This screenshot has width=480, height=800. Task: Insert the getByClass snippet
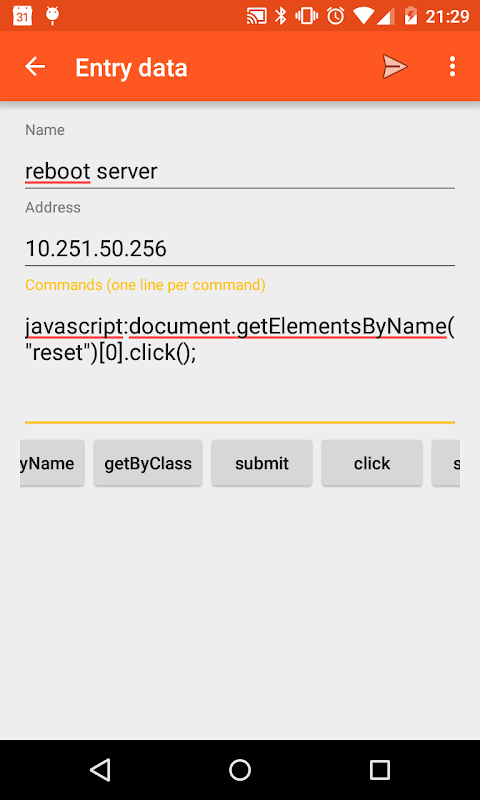coord(148,463)
